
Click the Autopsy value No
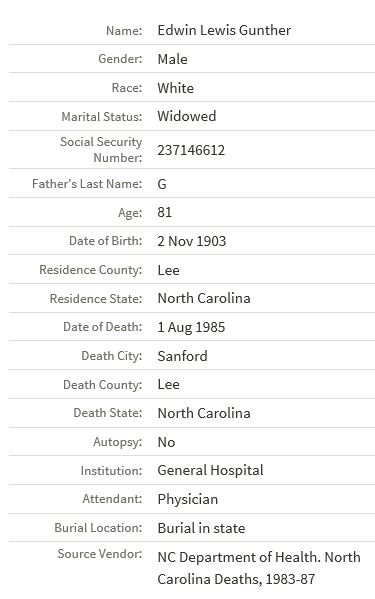[166, 442]
